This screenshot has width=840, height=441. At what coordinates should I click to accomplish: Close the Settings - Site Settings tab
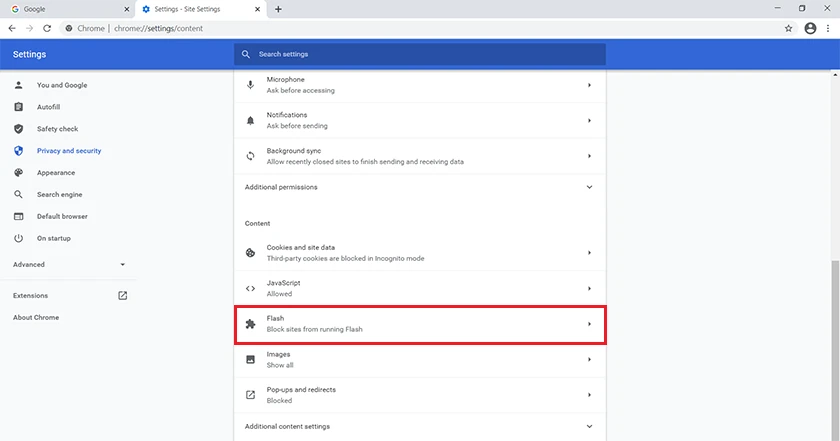(x=257, y=9)
